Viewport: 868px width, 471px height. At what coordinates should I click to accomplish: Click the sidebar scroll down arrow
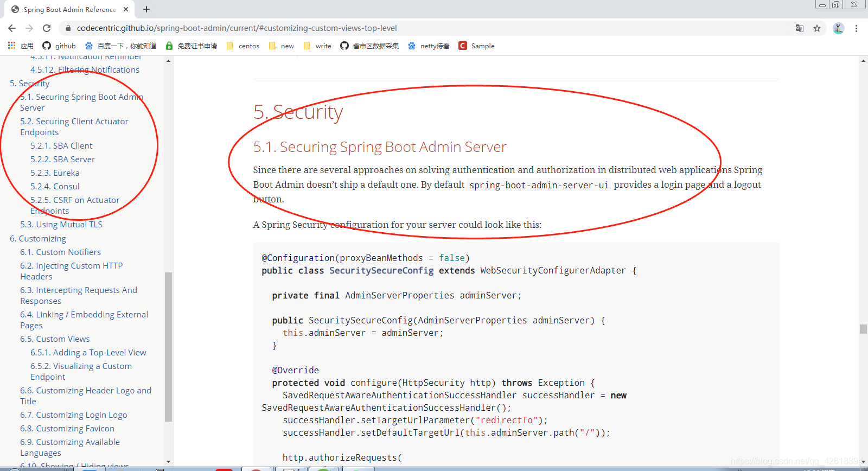point(168,462)
